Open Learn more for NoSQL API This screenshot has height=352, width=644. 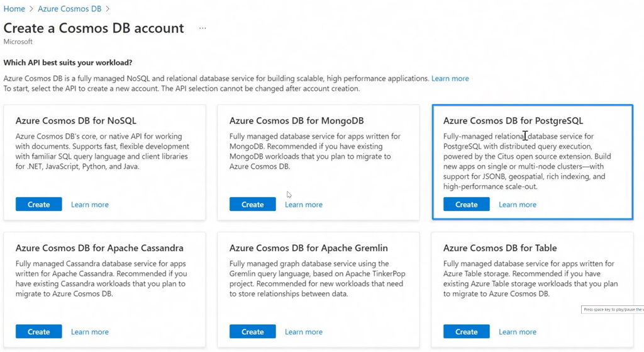(89, 205)
